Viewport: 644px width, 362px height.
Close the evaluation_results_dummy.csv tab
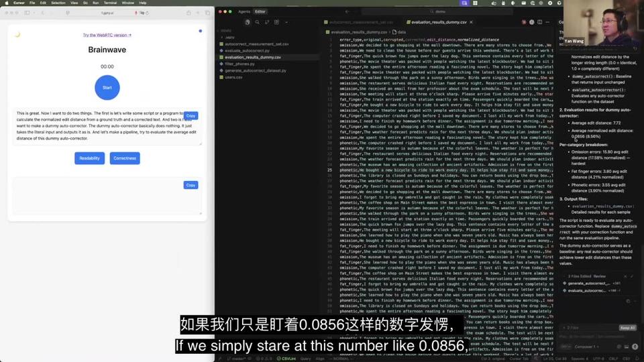(x=471, y=22)
